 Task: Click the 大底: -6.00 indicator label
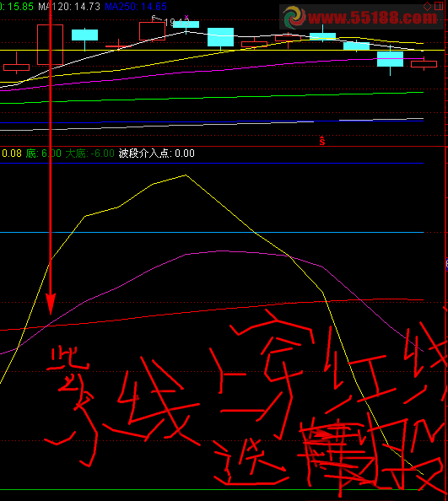tap(89, 154)
